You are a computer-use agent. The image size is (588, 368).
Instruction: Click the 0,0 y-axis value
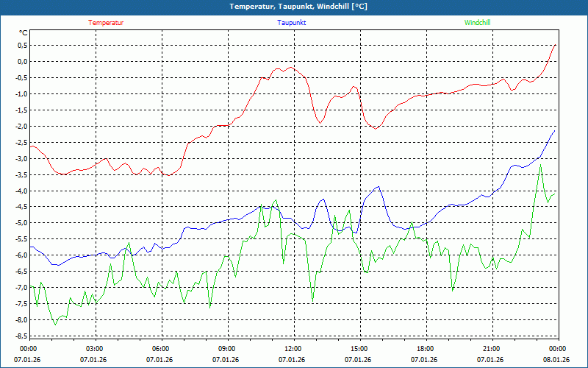(x=23, y=62)
